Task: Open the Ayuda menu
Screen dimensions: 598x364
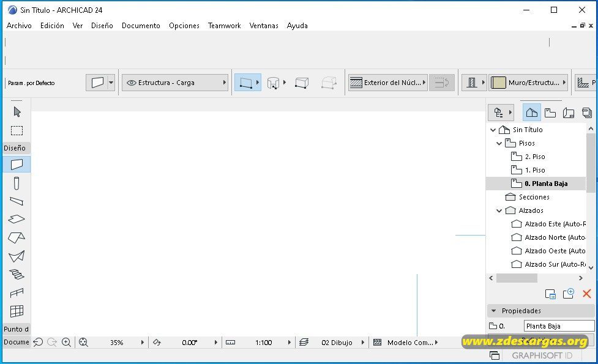Action: 297,26
